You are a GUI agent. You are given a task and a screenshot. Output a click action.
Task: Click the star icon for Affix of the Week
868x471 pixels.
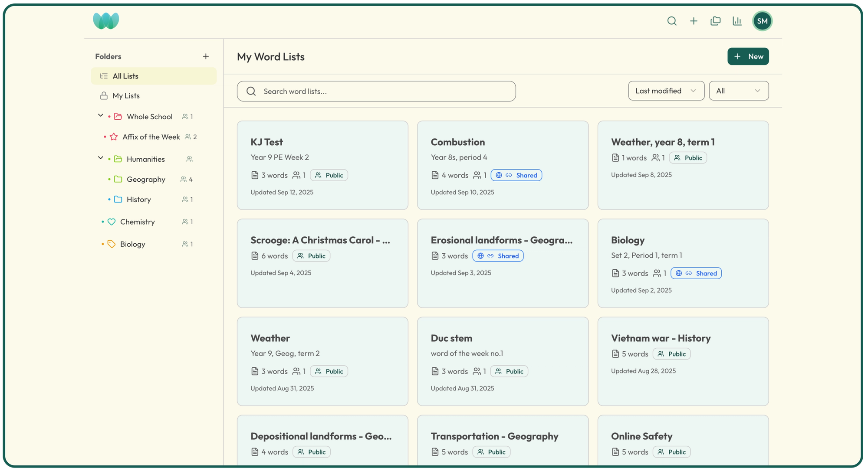pos(114,137)
